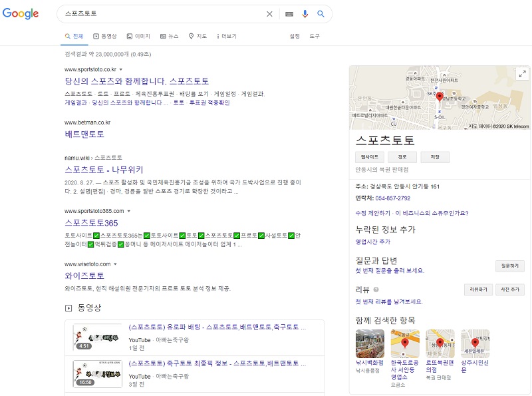Viewport: 532px width, 396px height.
Task: Open result 당신의 스포츠와 함께합니다. 스포츠토토
Action: coord(137,81)
